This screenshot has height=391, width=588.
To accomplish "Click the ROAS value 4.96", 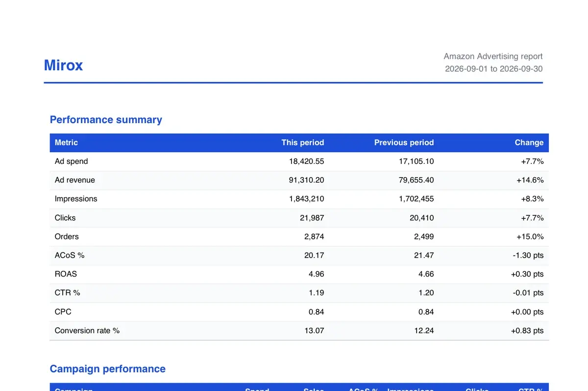I will pyautogui.click(x=317, y=274).
